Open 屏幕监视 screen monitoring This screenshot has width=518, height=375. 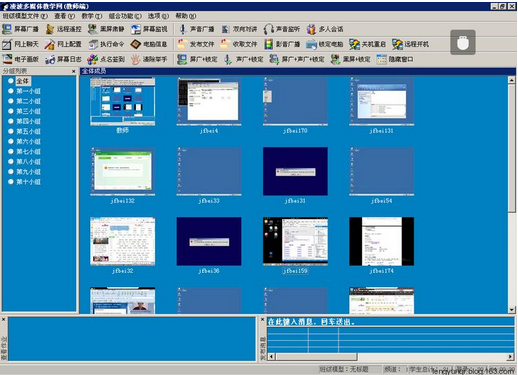(149, 29)
